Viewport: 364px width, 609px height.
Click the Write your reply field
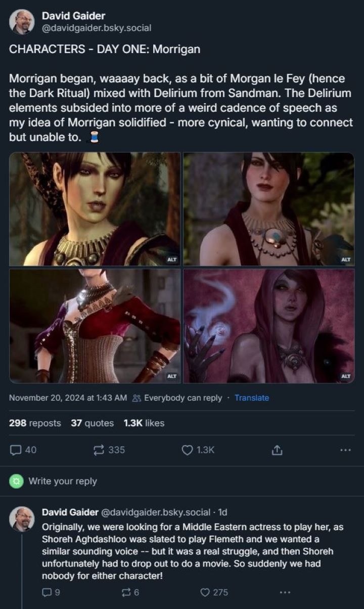point(63,481)
